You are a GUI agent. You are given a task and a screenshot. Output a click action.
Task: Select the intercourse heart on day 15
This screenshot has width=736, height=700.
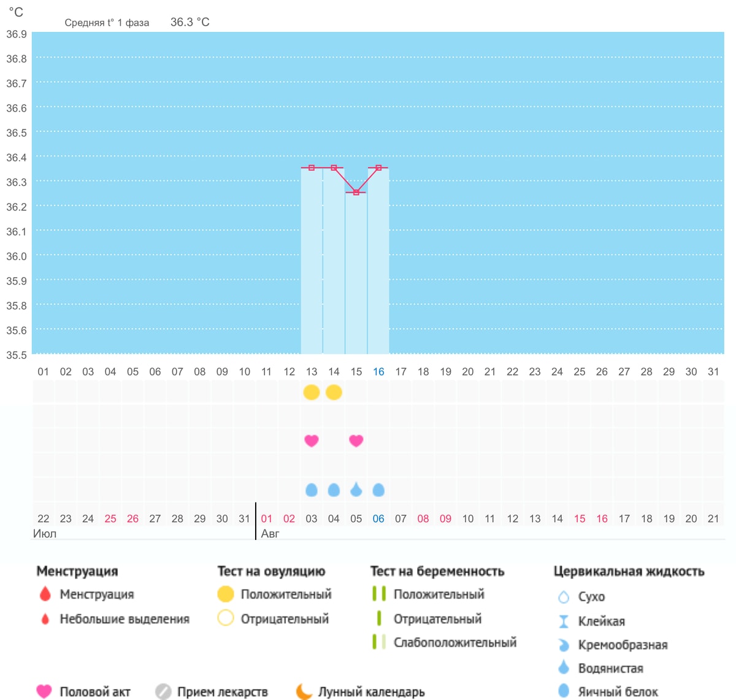(356, 440)
